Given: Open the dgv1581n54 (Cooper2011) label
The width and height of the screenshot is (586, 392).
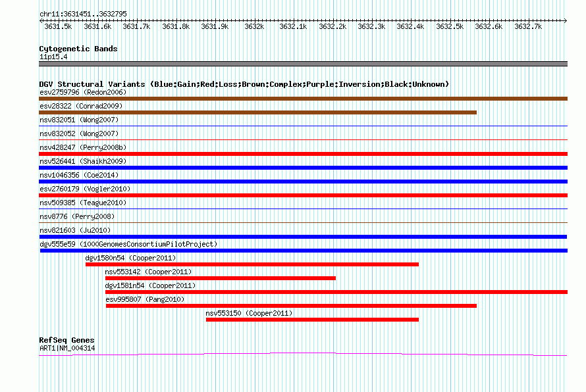Looking at the screenshot, I should point(150,285).
